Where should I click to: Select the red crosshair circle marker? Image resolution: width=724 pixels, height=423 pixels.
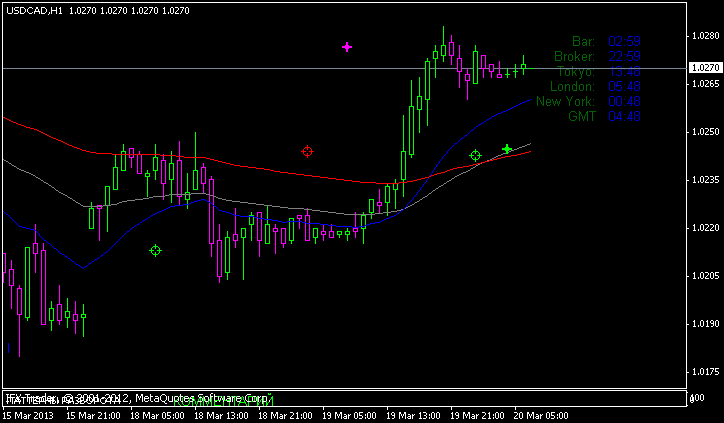(308, 152)
